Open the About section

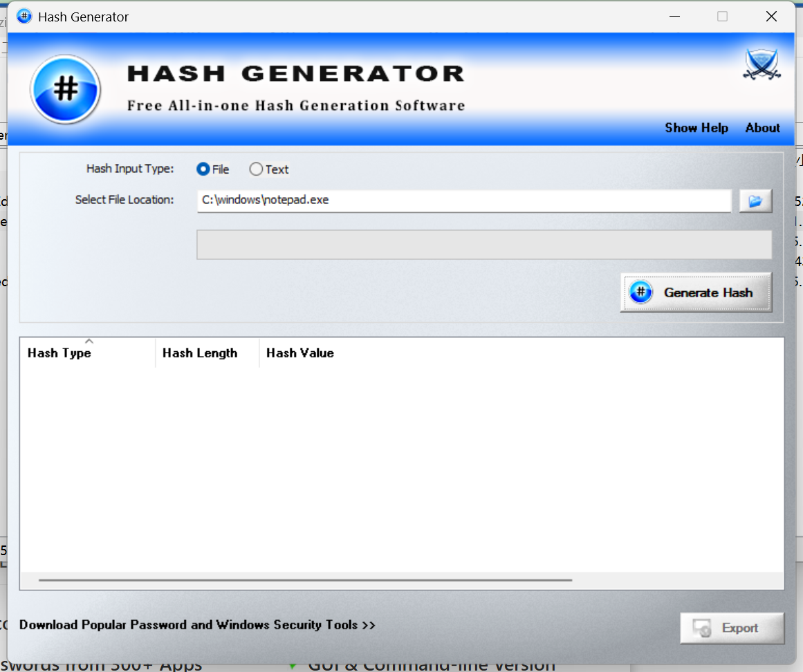point(762,128)
